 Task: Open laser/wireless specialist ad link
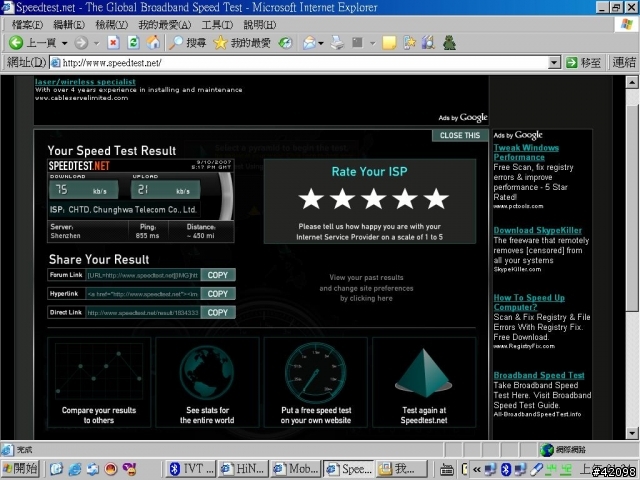[85, 82]
